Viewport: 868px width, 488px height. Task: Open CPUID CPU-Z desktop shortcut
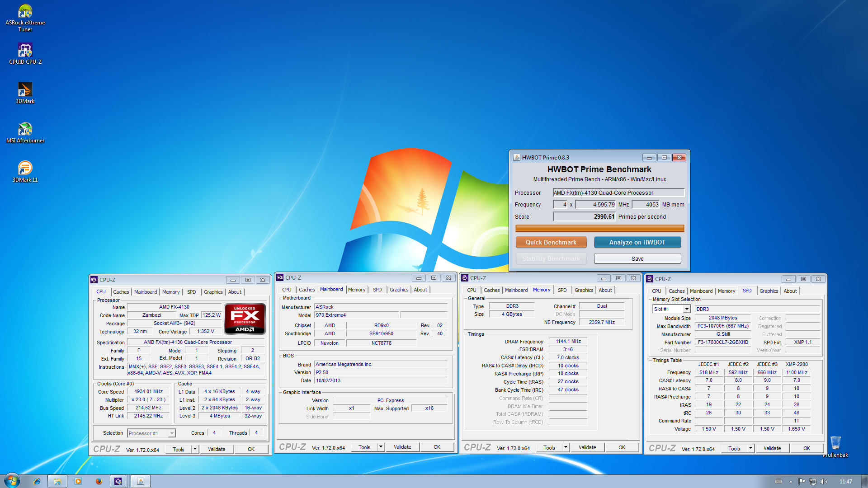(x=25, y=53)
